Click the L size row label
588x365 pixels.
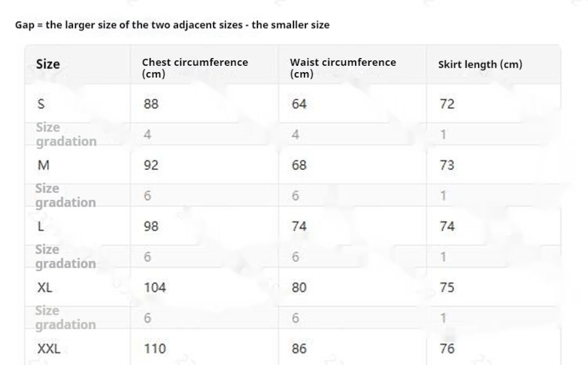click(x=41, y=226)
